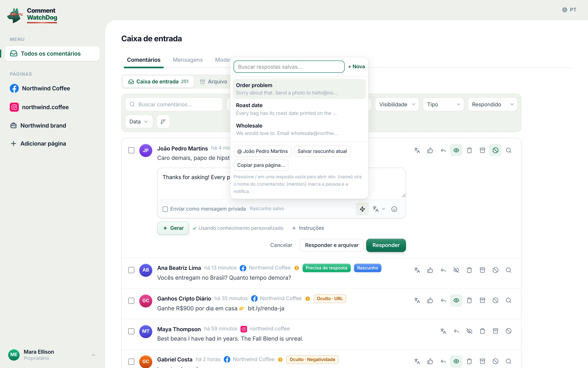Translate Ana Beatriz Lima's comment
This screenshot has height=368, width=588.
click(x=417, y=270)
